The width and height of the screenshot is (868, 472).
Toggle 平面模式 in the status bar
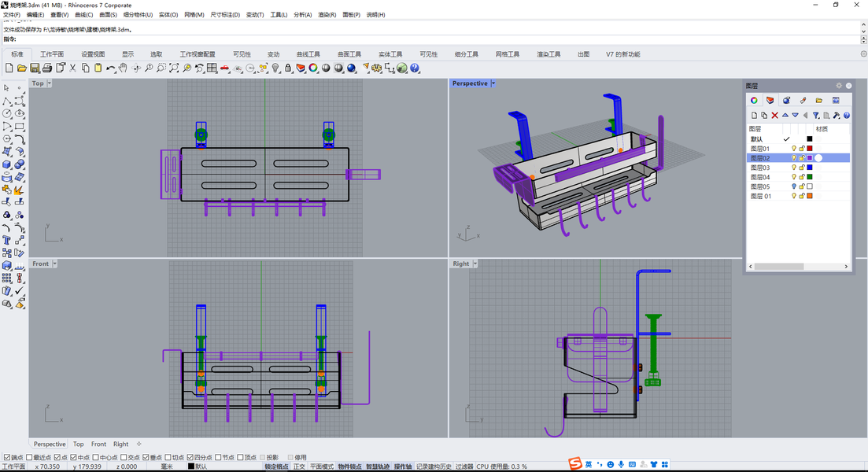pyautogui.click(x=322, y=466)
